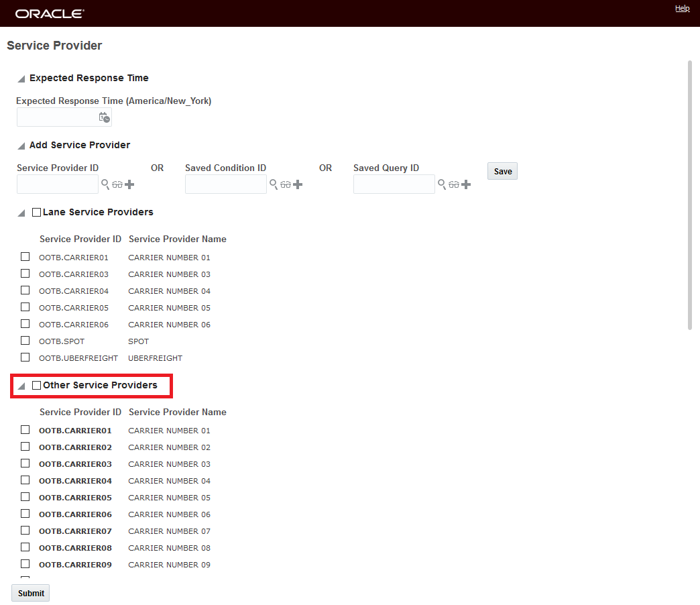Select lane provider OOTB.CARRIER05 checkbox

tap(25, 307)
